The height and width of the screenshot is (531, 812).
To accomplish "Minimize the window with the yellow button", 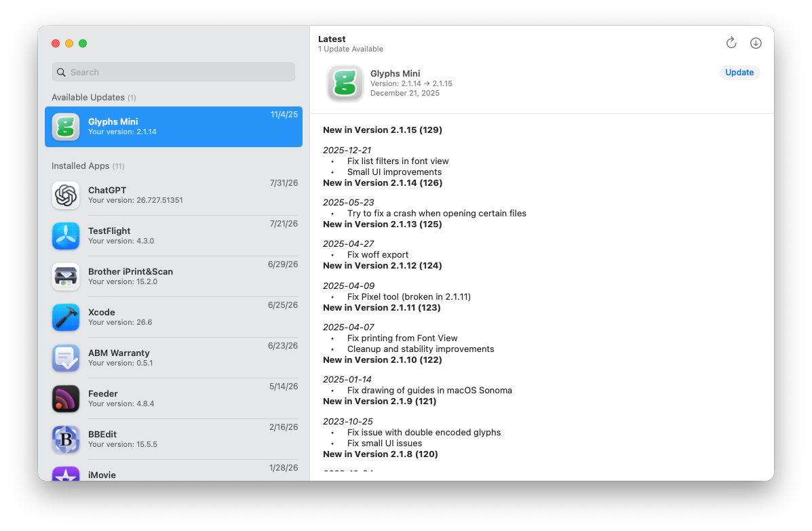I will tap(69, 43).
